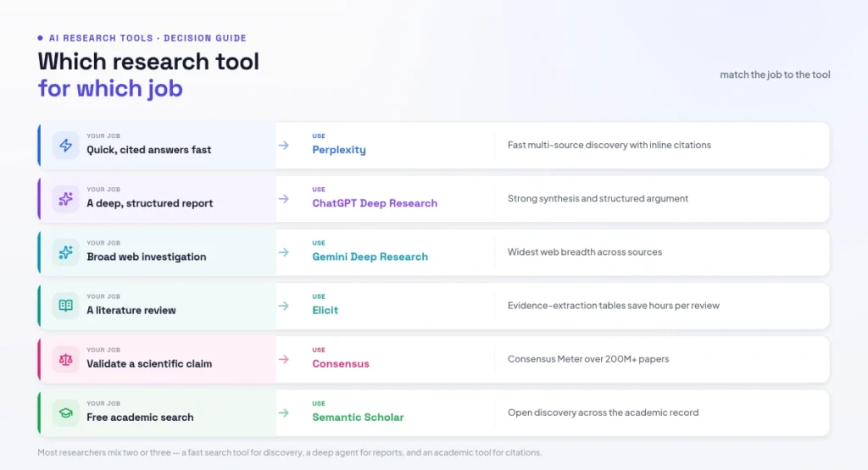Click YOUR JOB label above A literature review
The height and width of the screenshot is (470, 868).
coord(103,297)
